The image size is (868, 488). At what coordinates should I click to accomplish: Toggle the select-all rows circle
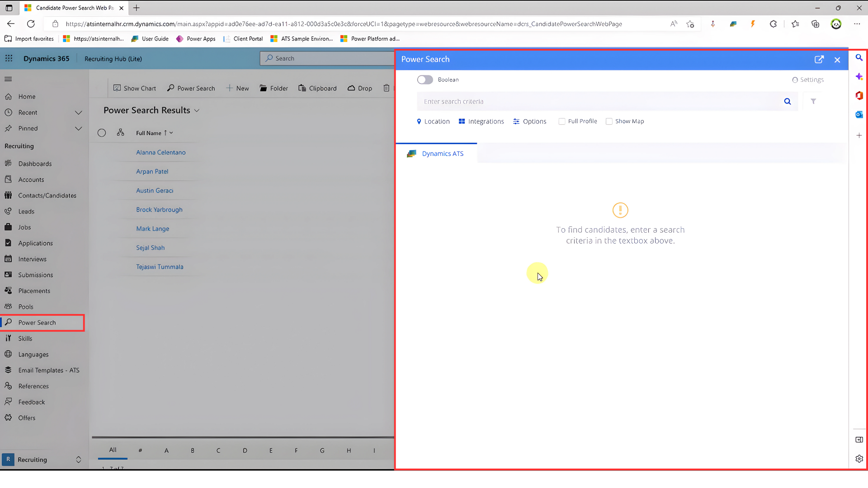(x=102, y=133)
